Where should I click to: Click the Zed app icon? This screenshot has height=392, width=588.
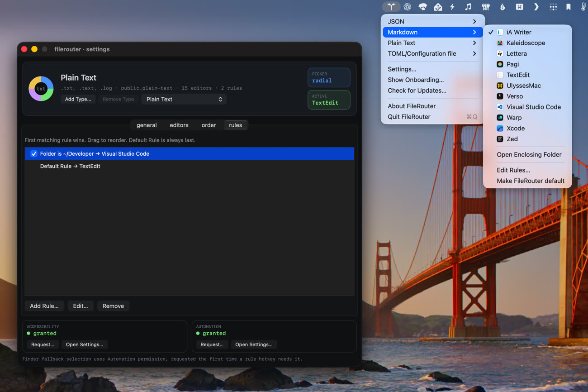[500, 139]
